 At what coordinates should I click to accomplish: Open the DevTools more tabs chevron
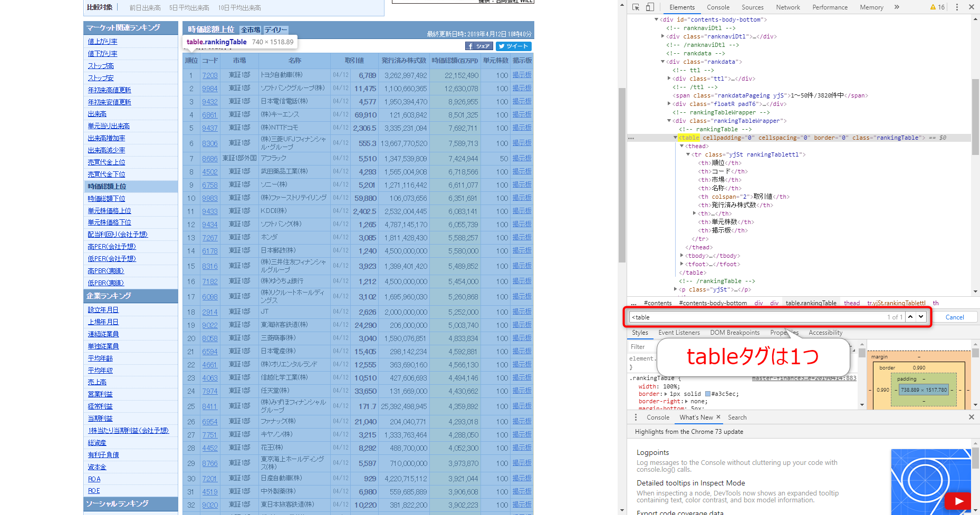(897, 7)
